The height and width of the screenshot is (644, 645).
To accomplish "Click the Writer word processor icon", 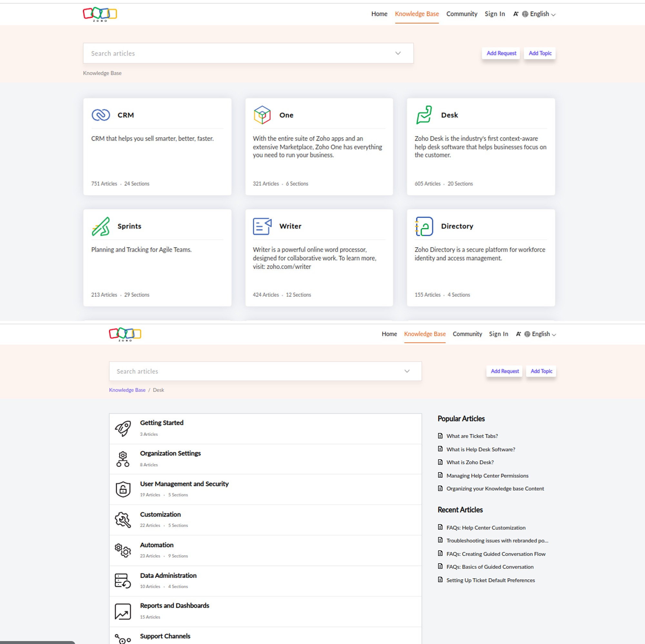I will click(262, 226).
